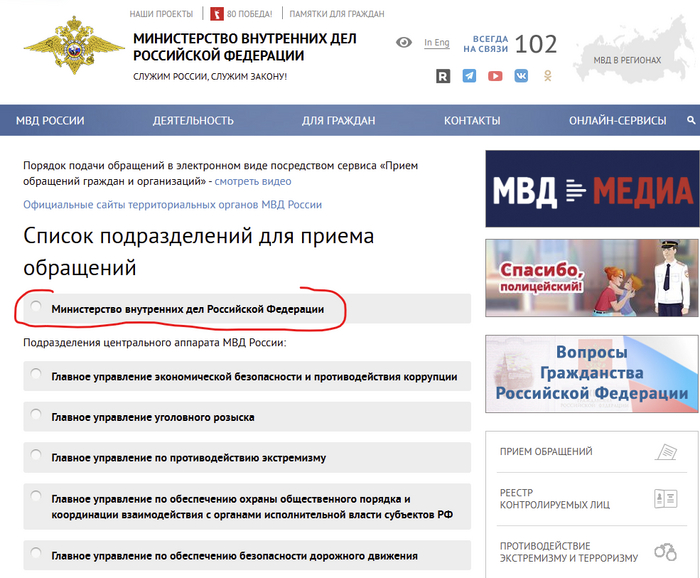
Task: Open the Telegram social icon
Action: (469, 76)
